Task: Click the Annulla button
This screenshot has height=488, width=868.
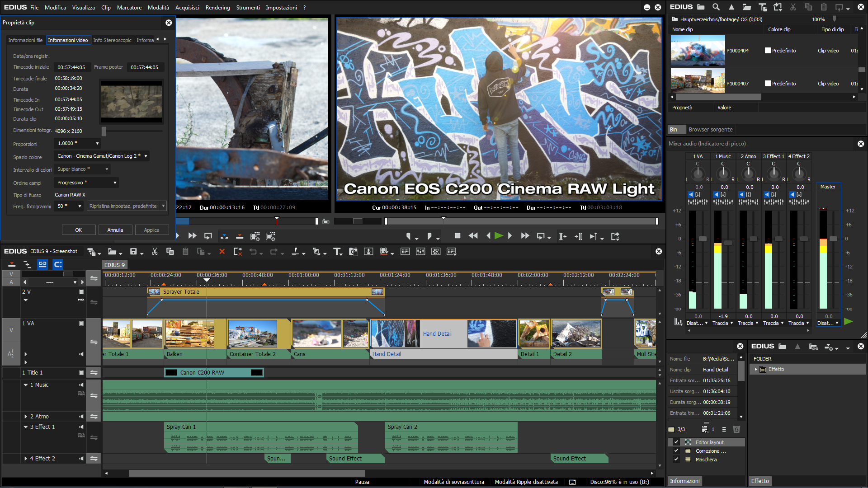Action: (115, 230)
